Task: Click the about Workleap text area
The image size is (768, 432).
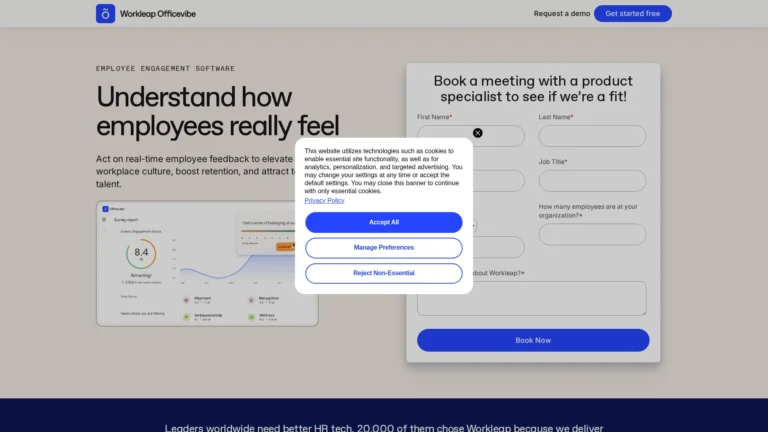Action: coord(532,298)
